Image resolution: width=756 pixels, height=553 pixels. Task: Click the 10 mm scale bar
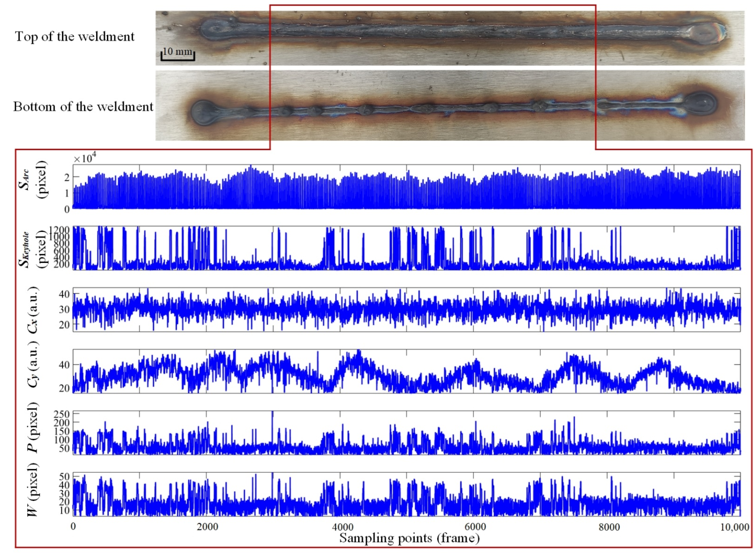tap(178, 54)
